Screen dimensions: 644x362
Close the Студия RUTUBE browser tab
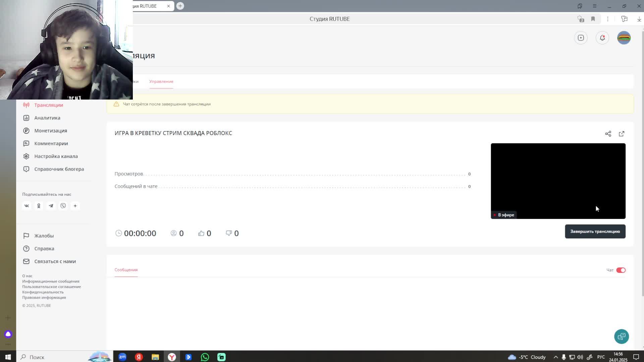pyautogui.click(x=168, y=6)
